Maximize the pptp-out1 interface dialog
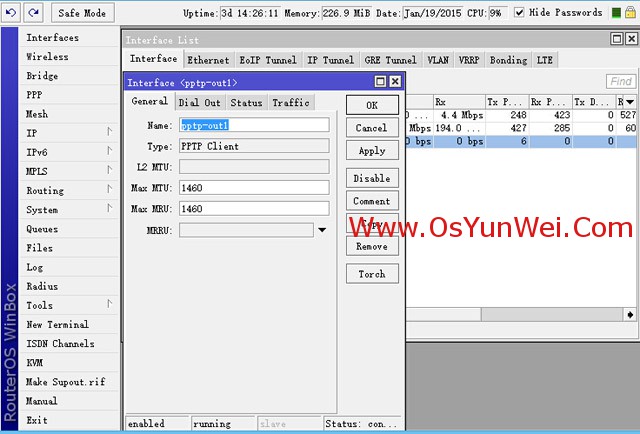Image resolution: width=640 pixels, height=434 pixels. (381, 82)
